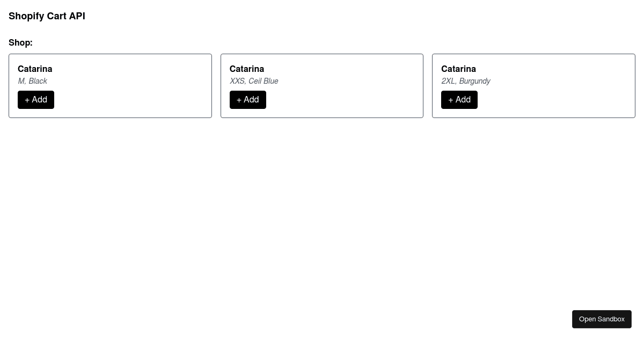The width and height of the screenshot is (644, 338).
Task: Add the XXS, Ceil Blue Catarina to cart
Action: tap(247, 100)
